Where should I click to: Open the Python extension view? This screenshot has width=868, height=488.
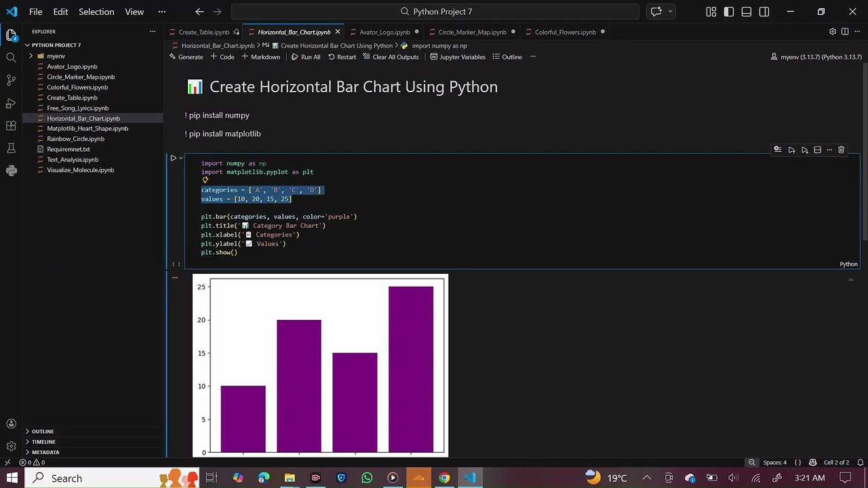(11, 171)
